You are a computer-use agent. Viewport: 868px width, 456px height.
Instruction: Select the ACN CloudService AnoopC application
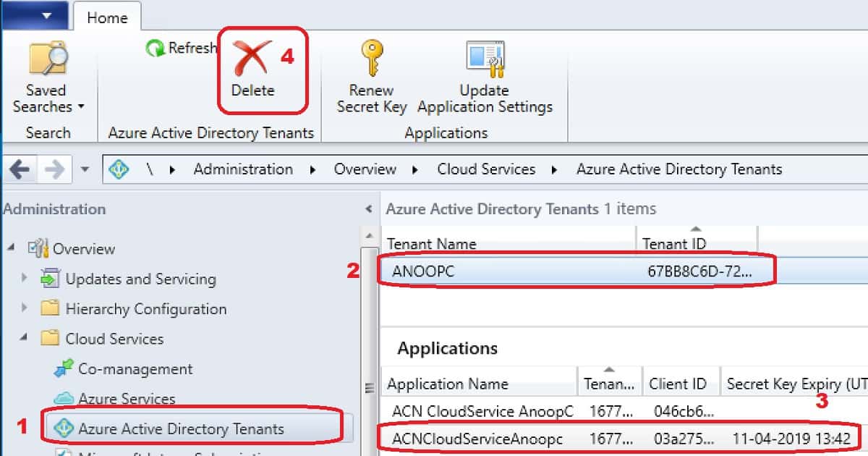pyautogui.click(x=483, y=411)
